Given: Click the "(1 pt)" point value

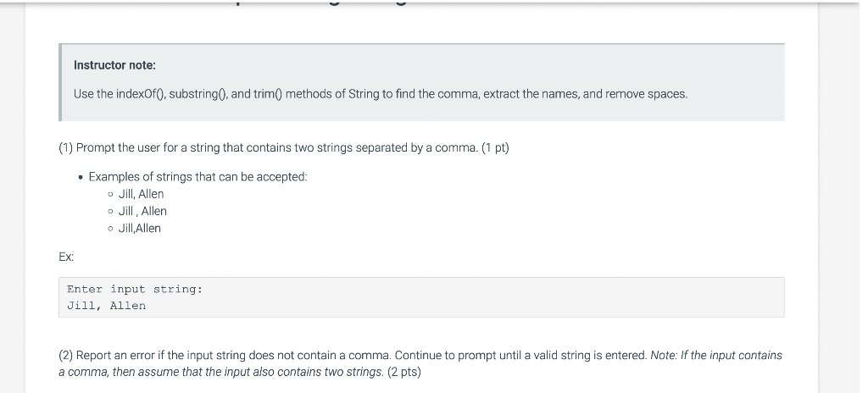Looking at the screenshot, I should 495,148.
